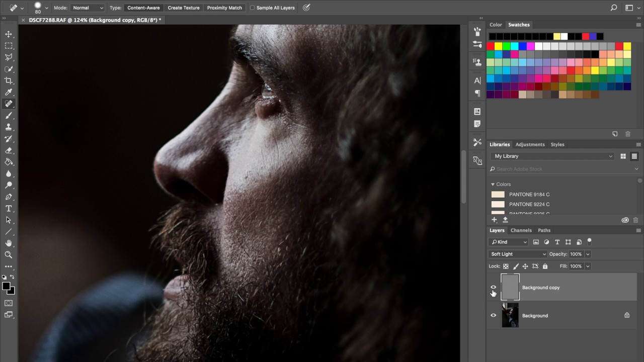The width and height of the screenshot is (644, 362).
Task: Pick the pure red swatch
Action: [x=491, y=46]
